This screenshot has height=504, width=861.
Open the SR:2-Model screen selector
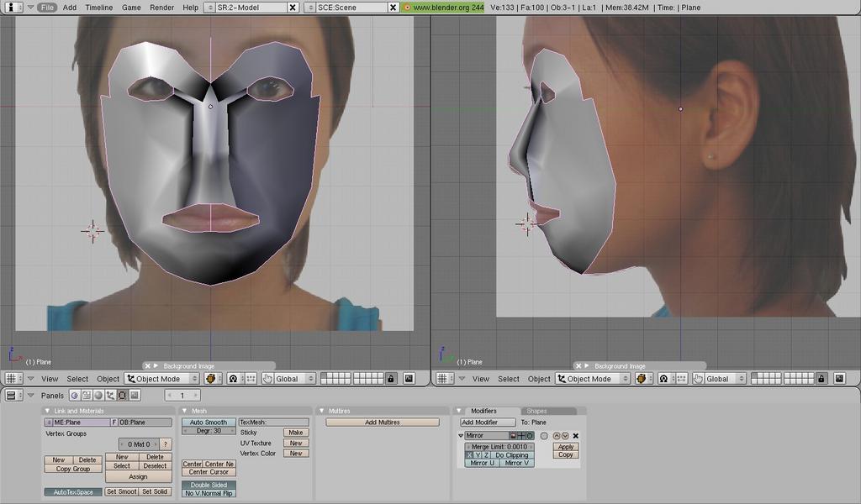click(209, 8)
